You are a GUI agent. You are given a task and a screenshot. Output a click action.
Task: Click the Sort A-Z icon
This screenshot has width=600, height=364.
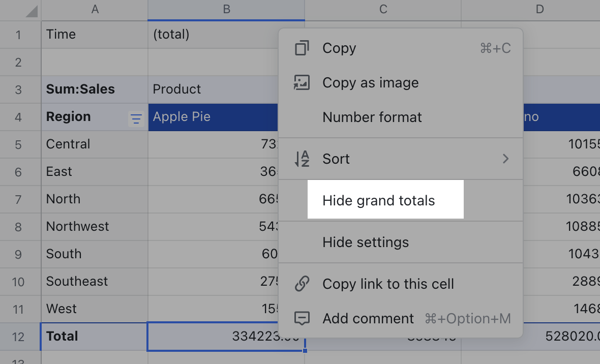coord(302,159)
